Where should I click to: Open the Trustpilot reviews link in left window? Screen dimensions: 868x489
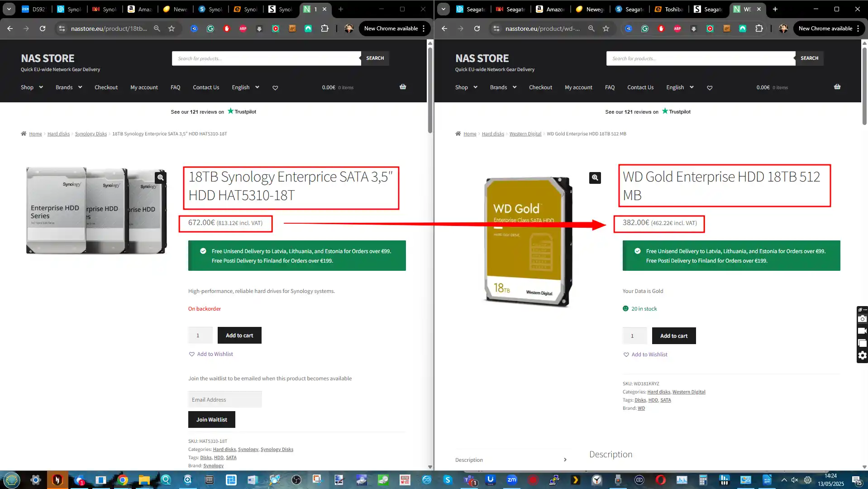pos(213,111)
